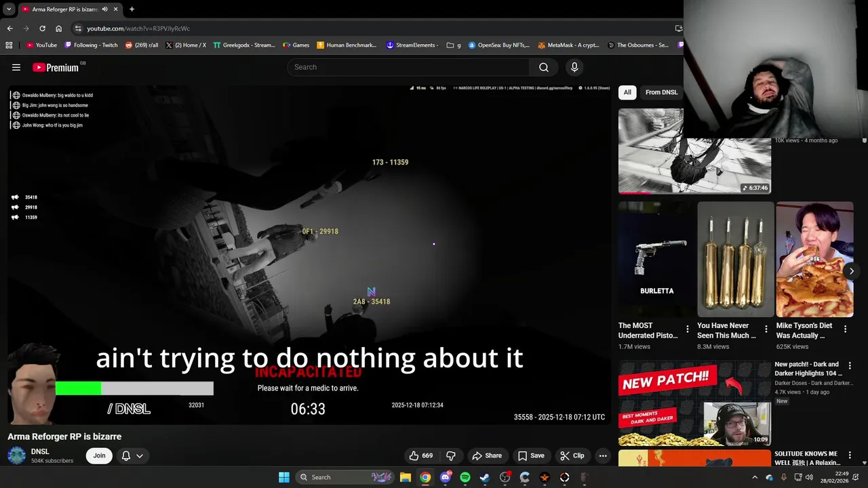Open the Reddit r/all bookmark
This screenshot has width=868, height=488.
[142, 45]
